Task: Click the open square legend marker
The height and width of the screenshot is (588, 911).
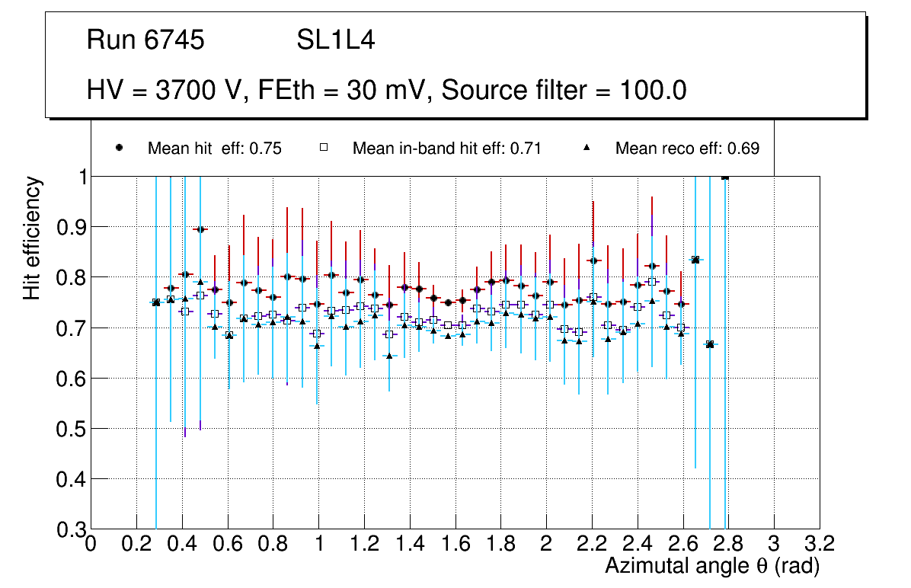Action: coord(324,148)
